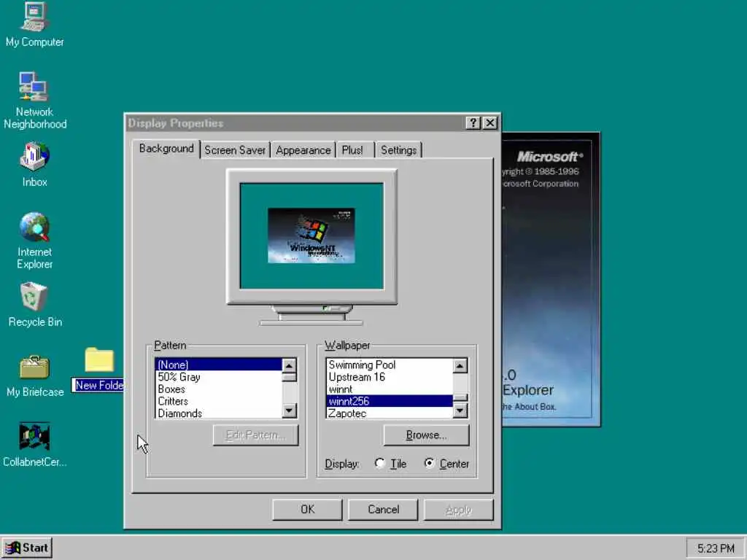Select the Swimming Pool wallpaper
The image size is (747, 560).
[390, 365]
